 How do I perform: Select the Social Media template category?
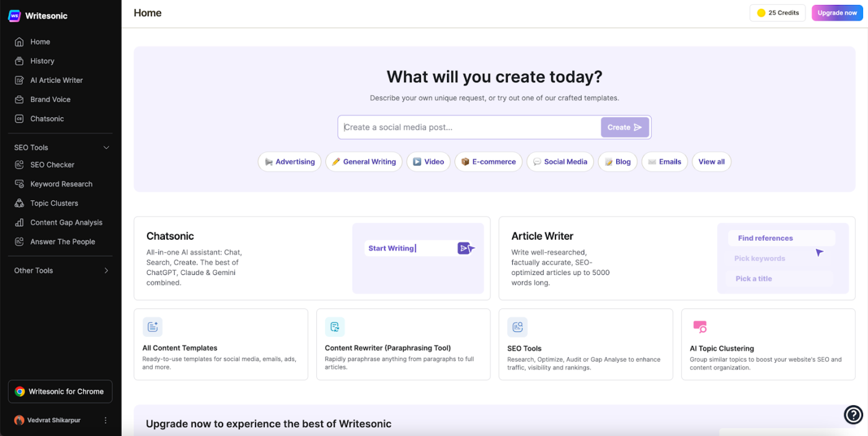[560, 162]
